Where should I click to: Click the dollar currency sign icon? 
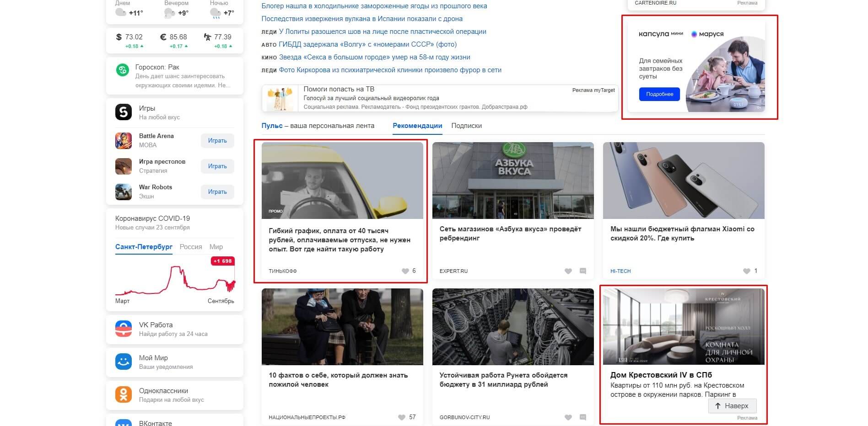pyautogui.click(x=119, y=37)
